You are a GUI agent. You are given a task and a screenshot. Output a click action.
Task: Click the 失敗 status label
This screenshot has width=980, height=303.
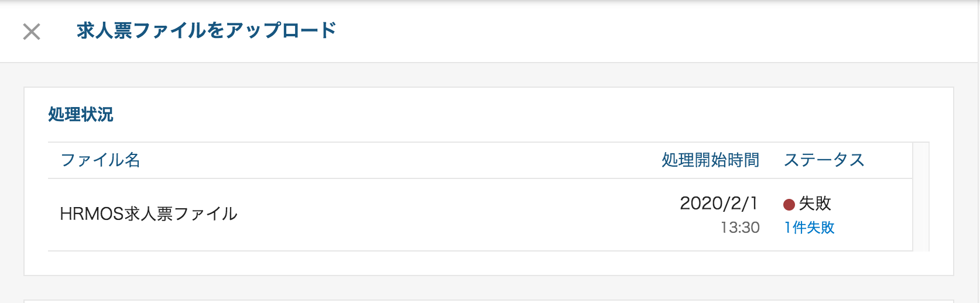point(815,203)
